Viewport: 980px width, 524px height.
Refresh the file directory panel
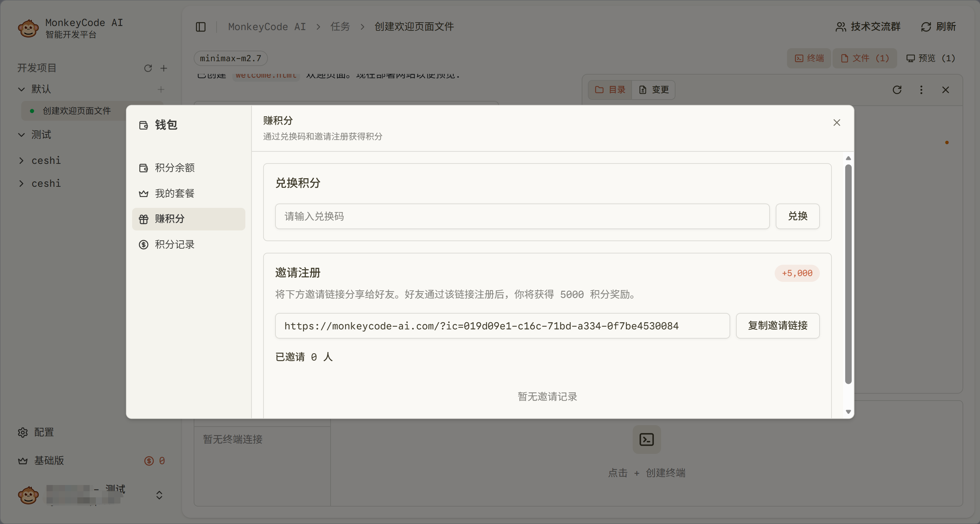(897, 90)
